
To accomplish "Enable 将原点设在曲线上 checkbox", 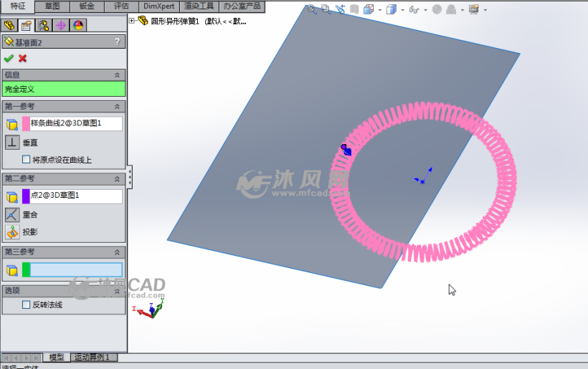I will point(27,160).
